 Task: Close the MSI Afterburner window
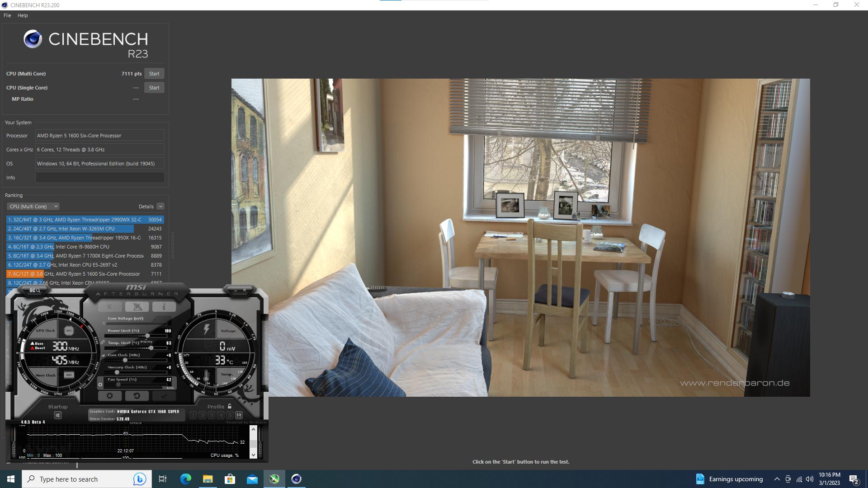pyautogui.click(x=245, y=290)
